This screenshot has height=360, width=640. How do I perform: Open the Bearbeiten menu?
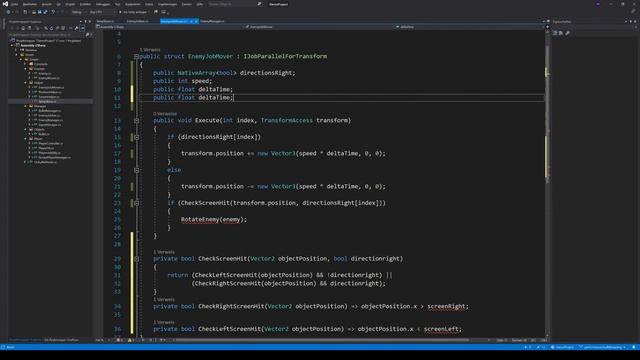[30, 4]
